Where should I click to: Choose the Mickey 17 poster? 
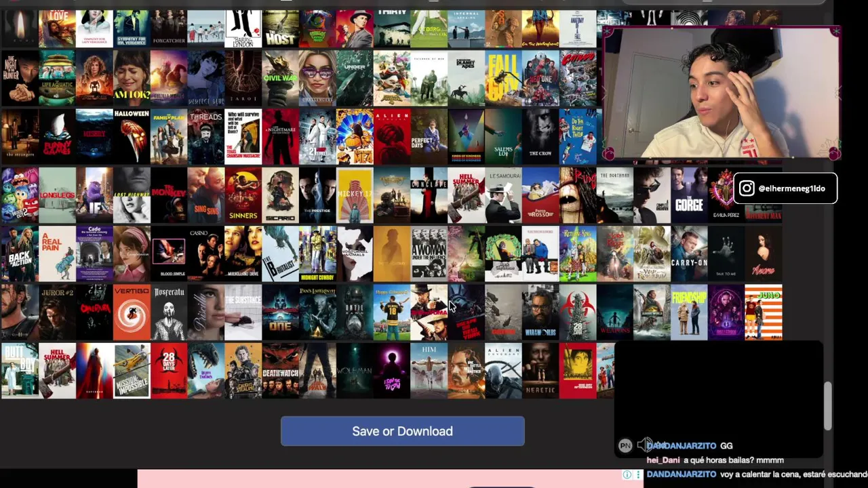(x=355, y=195)
